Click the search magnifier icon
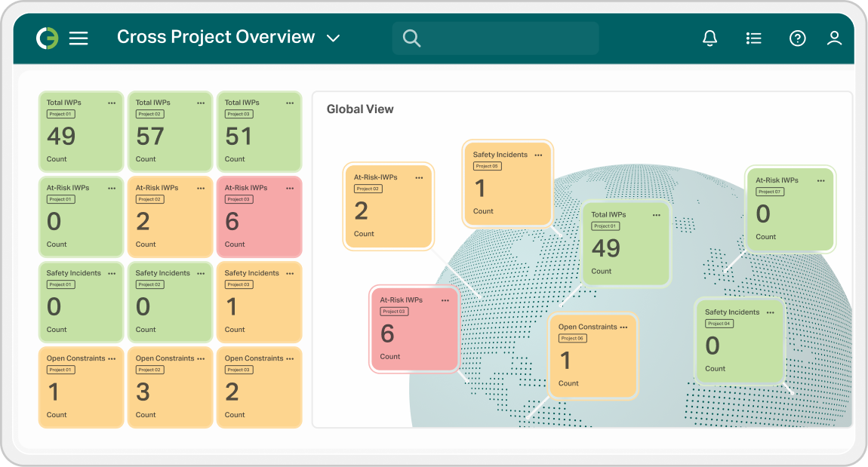The height and width of the screenshot is (467, 868). tap(411, 37)
